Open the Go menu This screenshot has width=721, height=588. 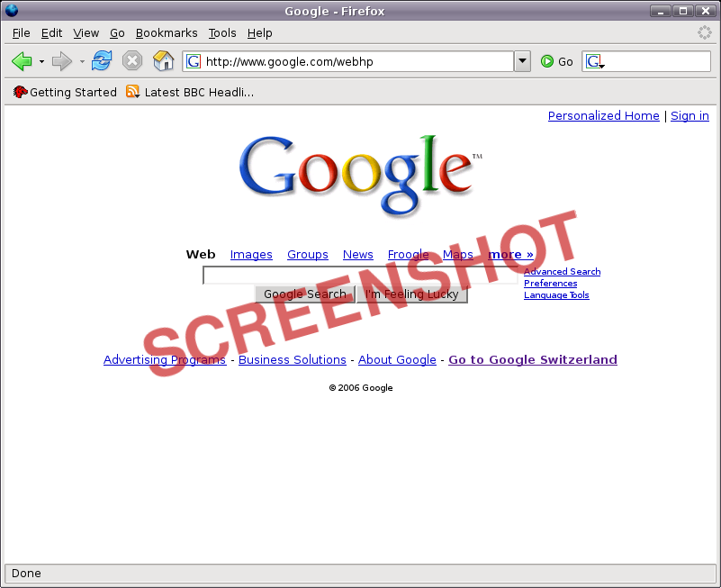pyautogui.click(x=117, y=33)
